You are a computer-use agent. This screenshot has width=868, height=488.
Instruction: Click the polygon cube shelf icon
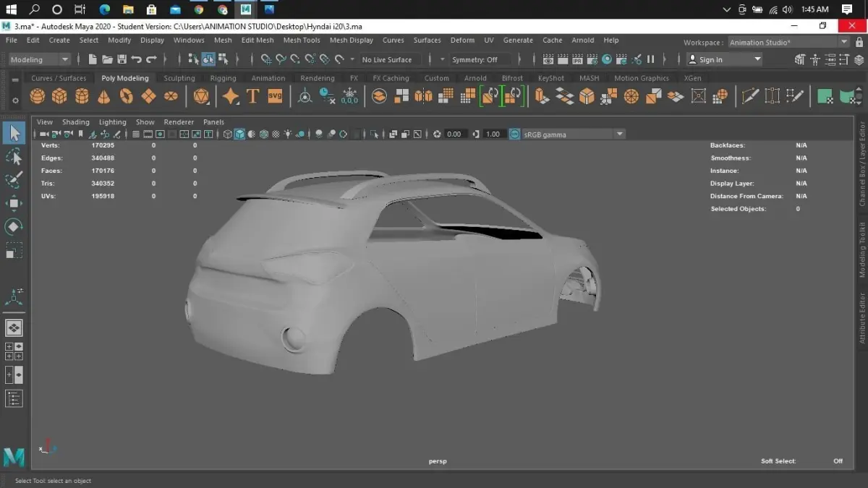pyautogui.click(x=60, y=96)
